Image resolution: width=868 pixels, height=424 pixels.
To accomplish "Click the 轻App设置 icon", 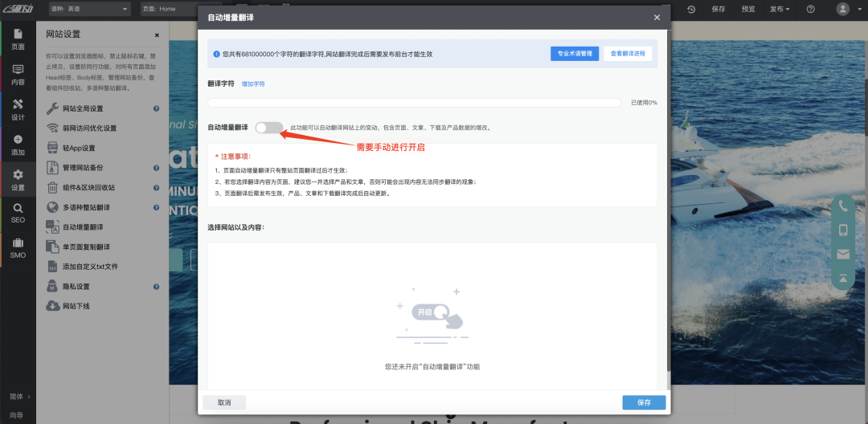I will pos(52,148).
